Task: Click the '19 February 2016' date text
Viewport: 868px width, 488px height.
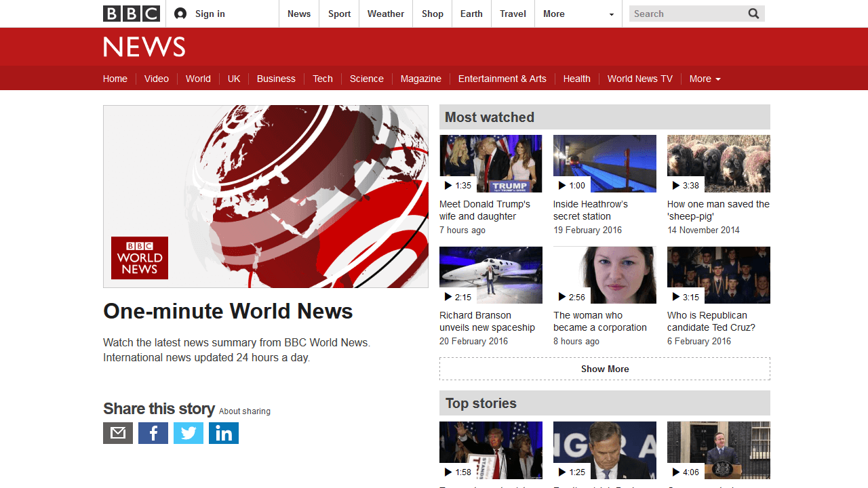Action: (x=587, y=230)
